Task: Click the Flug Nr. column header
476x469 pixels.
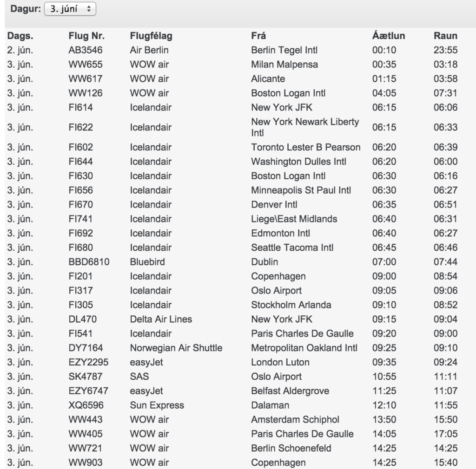Action: (x=86, y=36)
